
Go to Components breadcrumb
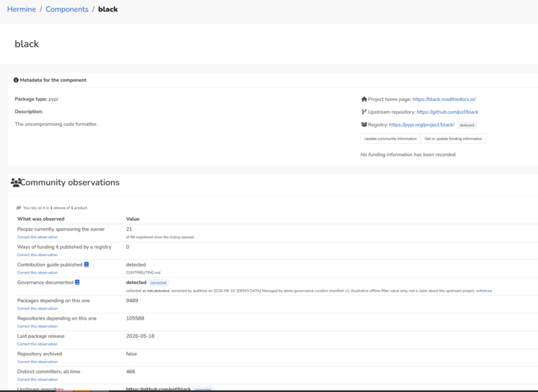pyautogui.click(x=67, y=9)
